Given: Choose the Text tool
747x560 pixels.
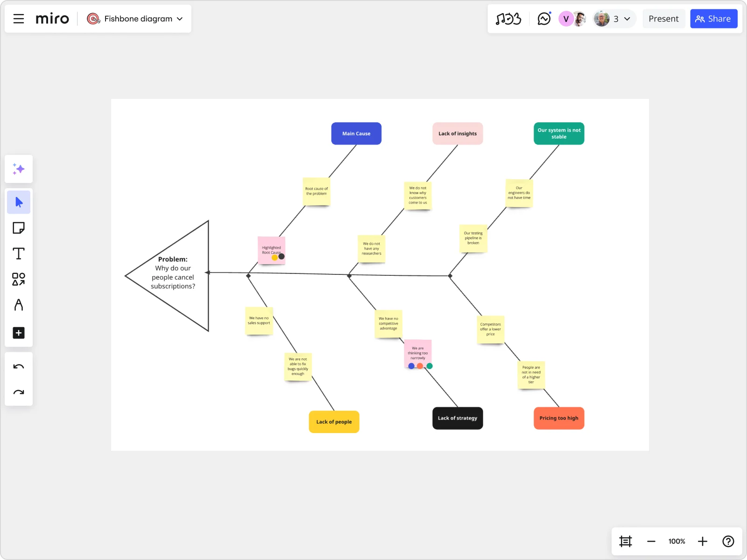Looking at the screenshot, I should pos(19,253).
